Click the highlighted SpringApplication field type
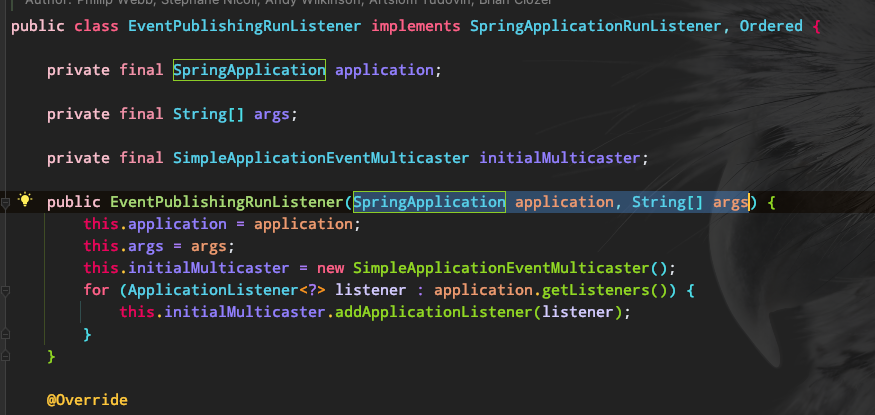Viewport: 875px width, 415px height. point(249,70)
